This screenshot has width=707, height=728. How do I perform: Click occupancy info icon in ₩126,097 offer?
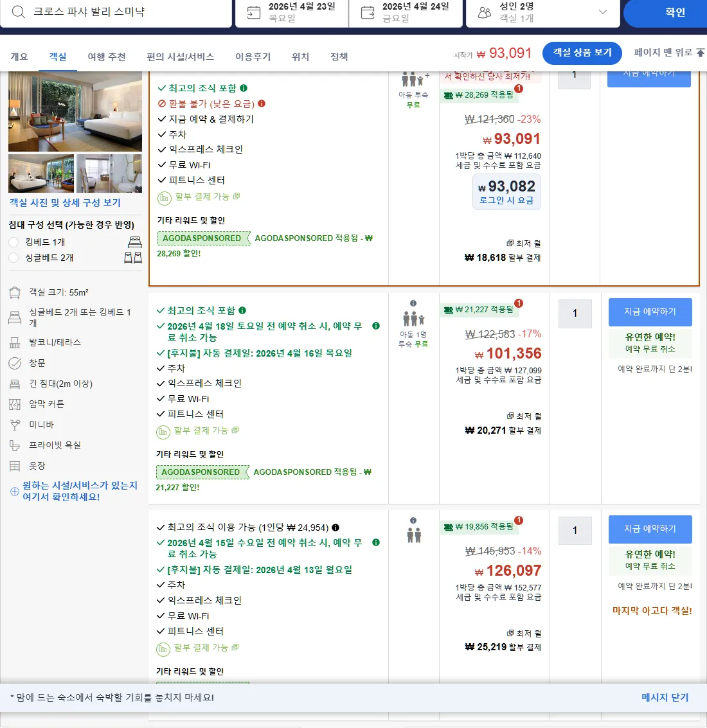[413, 520]
